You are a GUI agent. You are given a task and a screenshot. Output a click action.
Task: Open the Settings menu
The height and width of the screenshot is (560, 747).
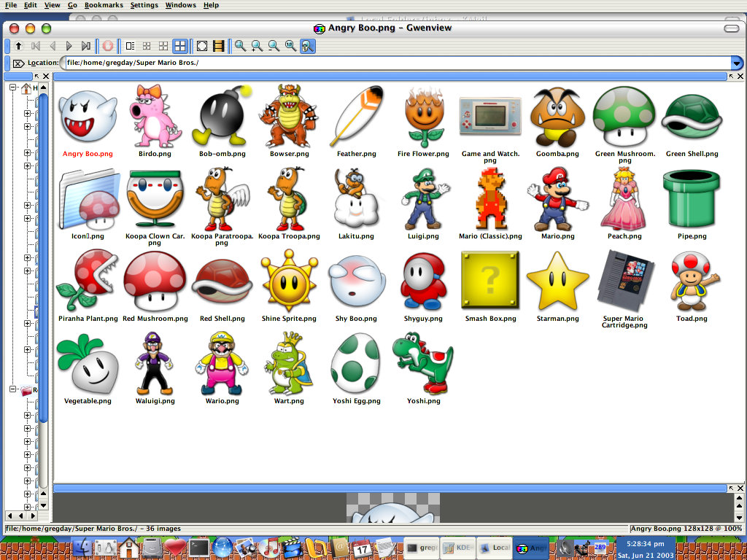coord(144,5)
